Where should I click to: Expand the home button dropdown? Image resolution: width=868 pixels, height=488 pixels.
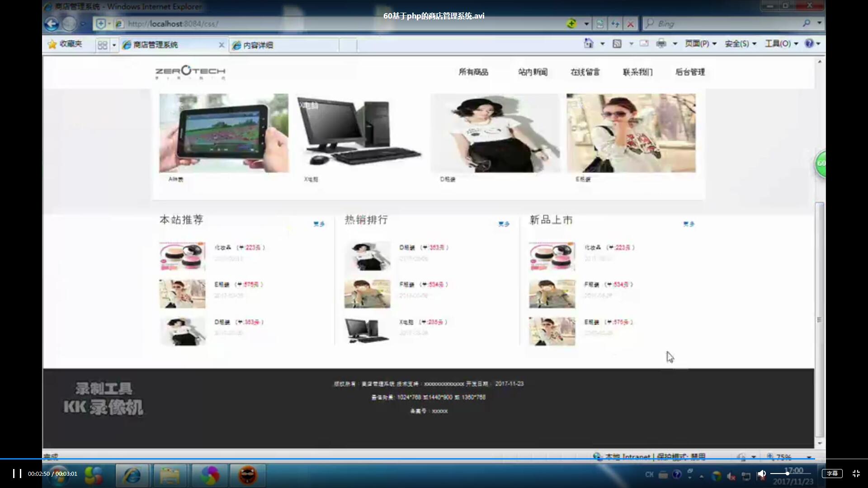(602, 44)
